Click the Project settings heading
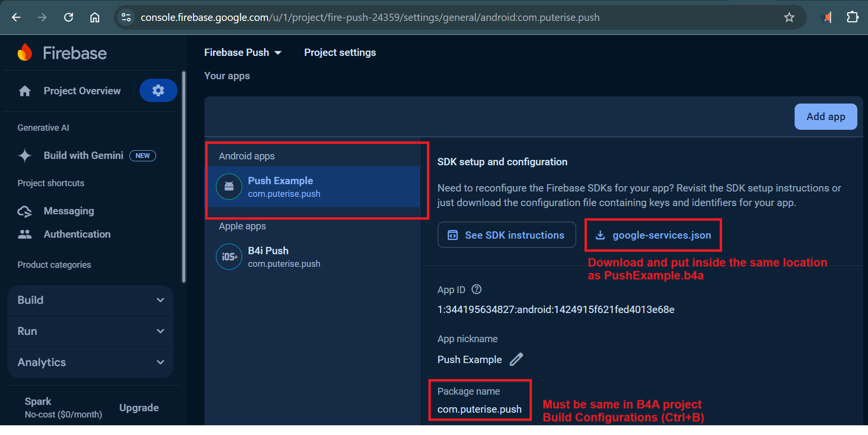Viewport: 868px width, 435px height. [x=340, y=52]
